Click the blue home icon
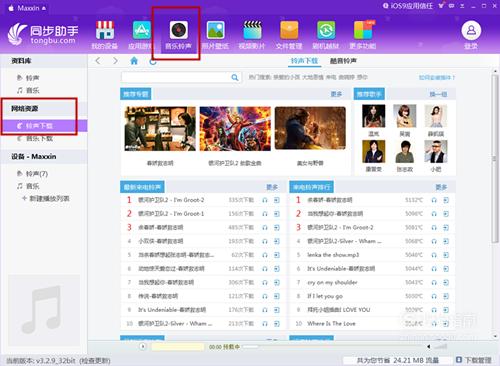This screenshot has height=366, width=500. click(134, 61)
